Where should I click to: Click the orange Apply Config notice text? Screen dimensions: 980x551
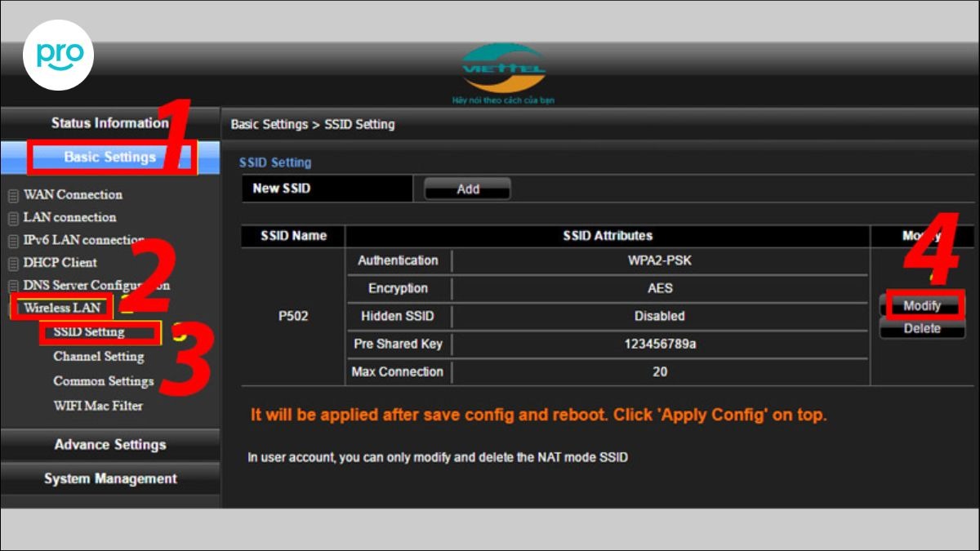pyautogui.click(x=538, y=415)
